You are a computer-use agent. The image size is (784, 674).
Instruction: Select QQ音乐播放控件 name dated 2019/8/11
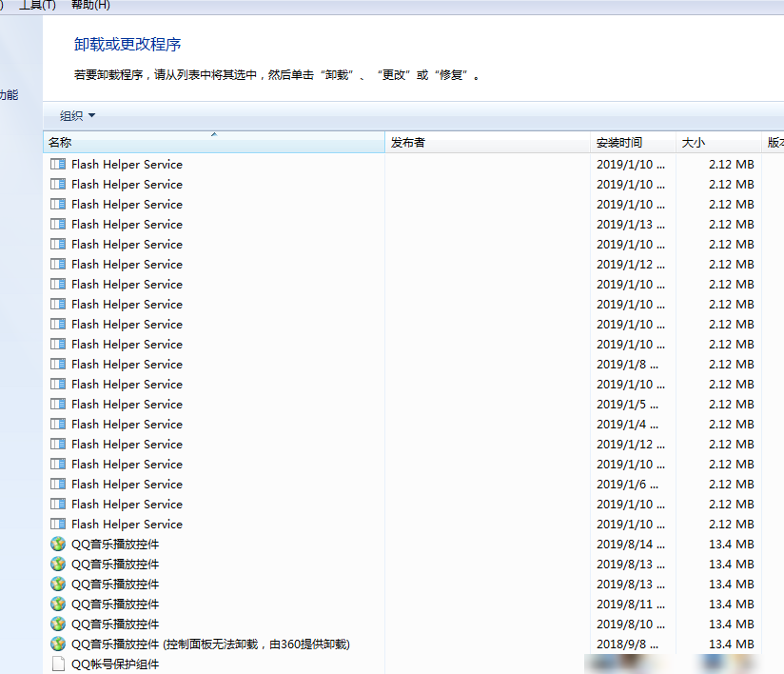point(115,605)
